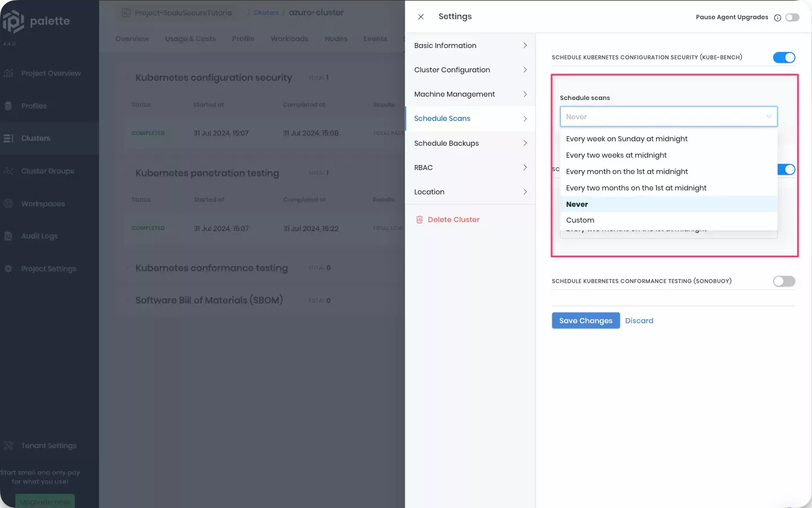Image resolution: width=812 pixels, height=508 pixels.
Task: Click the Clusters sidebar icon
Action: click(8, 138)
